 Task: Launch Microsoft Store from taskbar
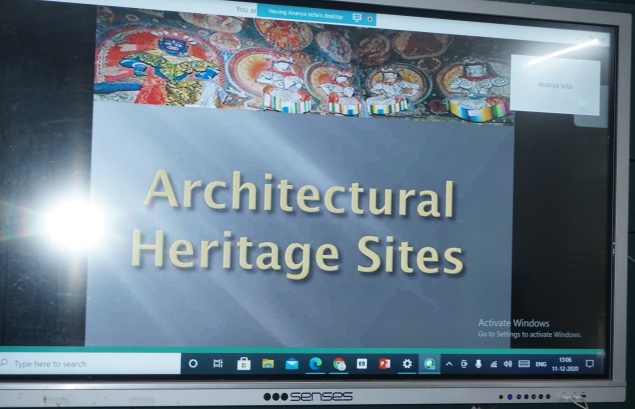(x=243, y=364)
